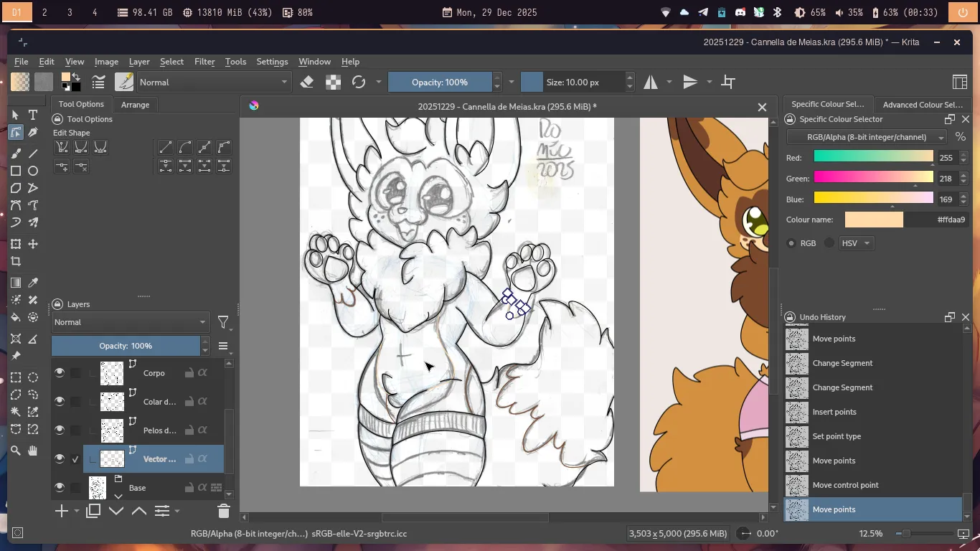
Task: Select the HSV radio button
Action: [x=830, y=243]
